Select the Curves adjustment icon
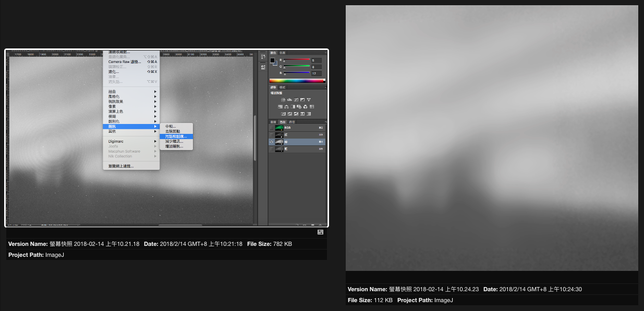 pos(296,99)
